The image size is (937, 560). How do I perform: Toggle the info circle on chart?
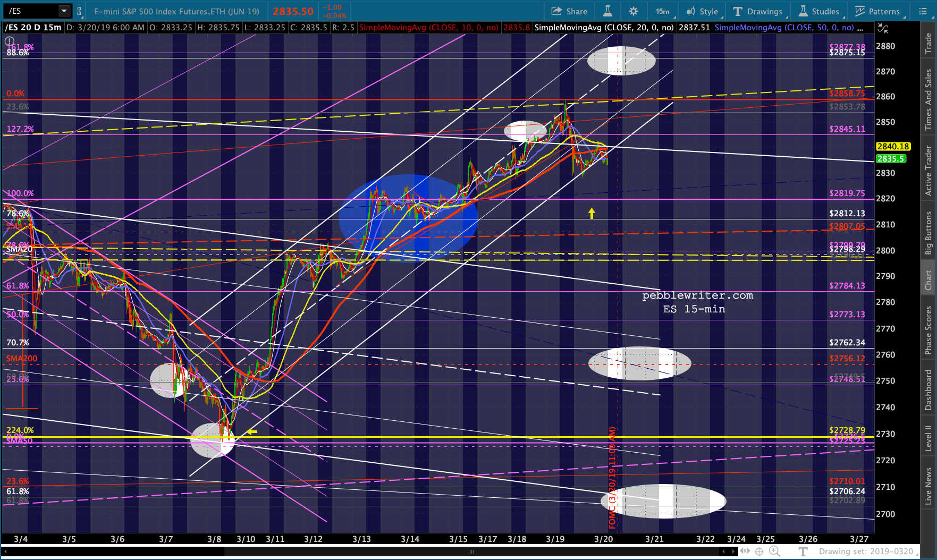10,41
